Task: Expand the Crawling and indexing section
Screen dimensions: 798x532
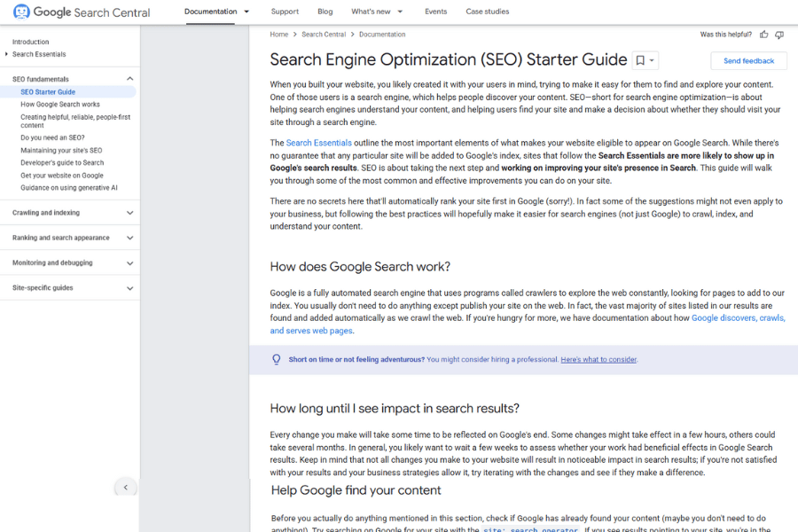Action: [129, 213]
